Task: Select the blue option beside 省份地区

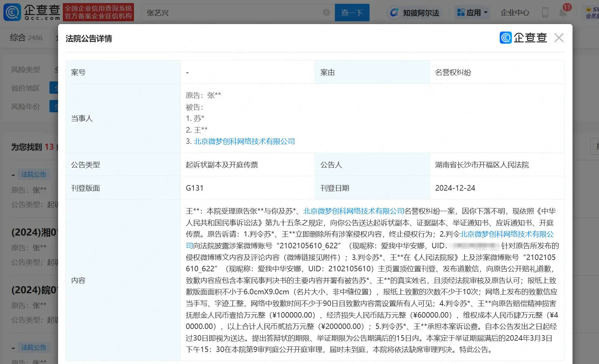Action: point(54,88)
